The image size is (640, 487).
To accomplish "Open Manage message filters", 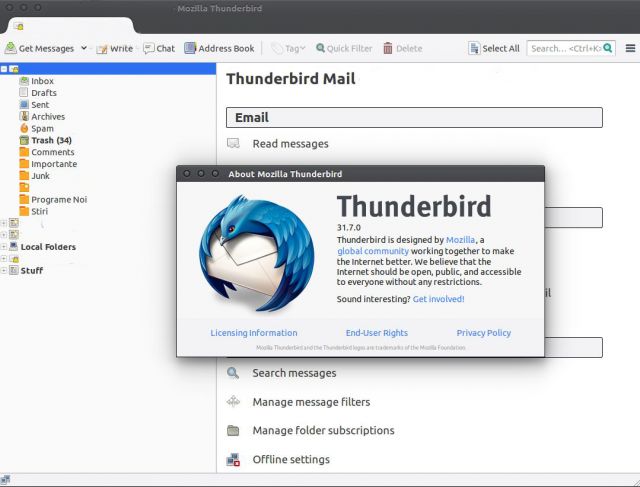I will coord(311,402).
